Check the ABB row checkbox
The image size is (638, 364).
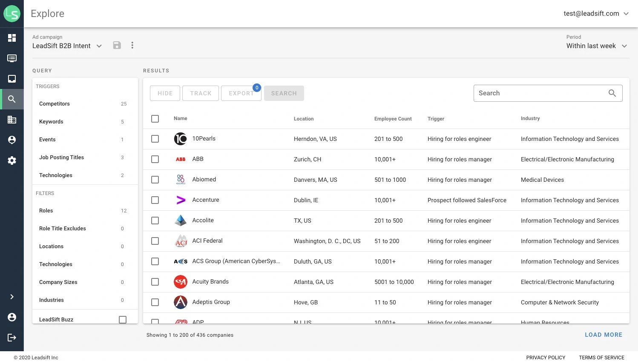click(x=155, y=159)
